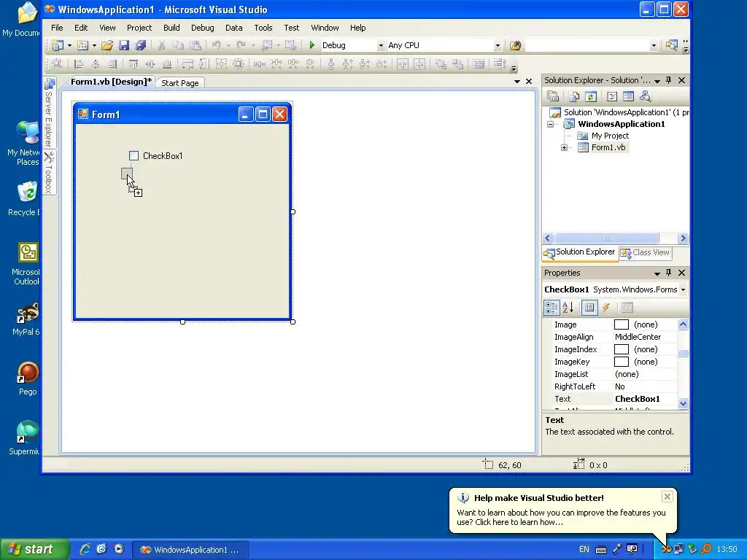The width and height of the screenshot is (747, 560).
Task: Click the Align to Grid layout icon
Action: pyautogui.click(x=57, y=64)
